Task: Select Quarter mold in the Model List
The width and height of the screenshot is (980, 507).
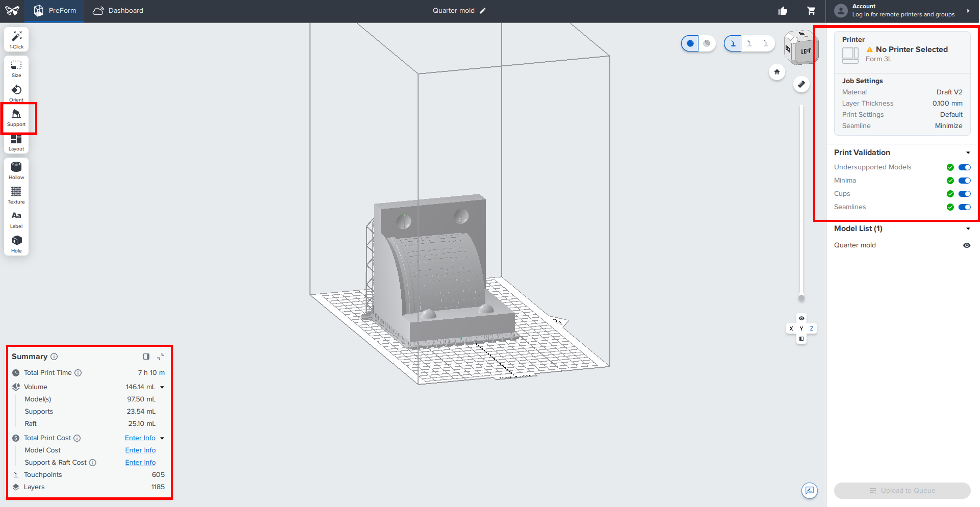Action: (855, 245)
